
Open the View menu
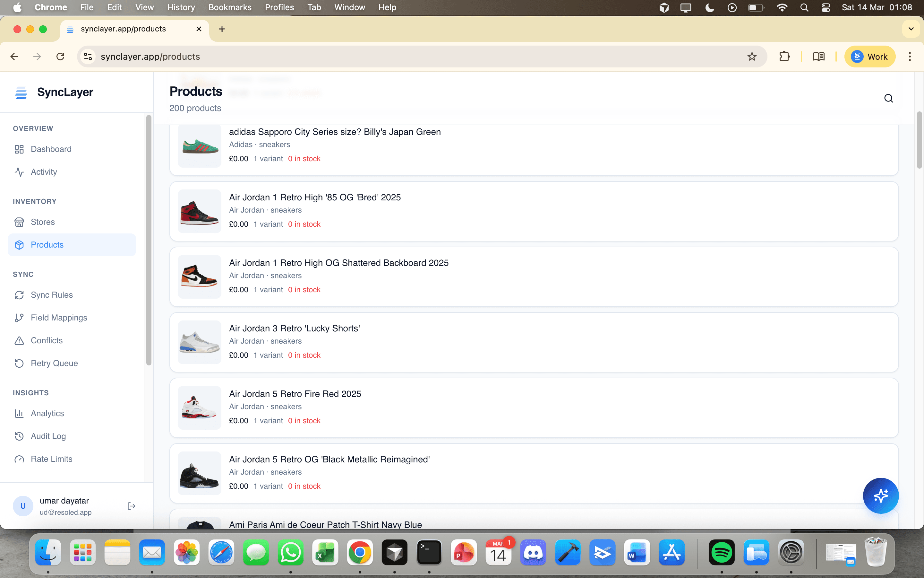144,7
